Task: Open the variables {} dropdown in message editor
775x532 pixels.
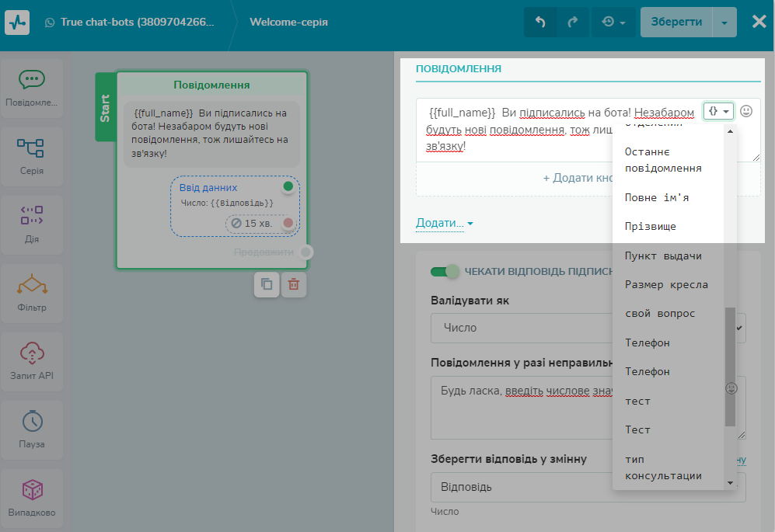Action: click(719, 111)
